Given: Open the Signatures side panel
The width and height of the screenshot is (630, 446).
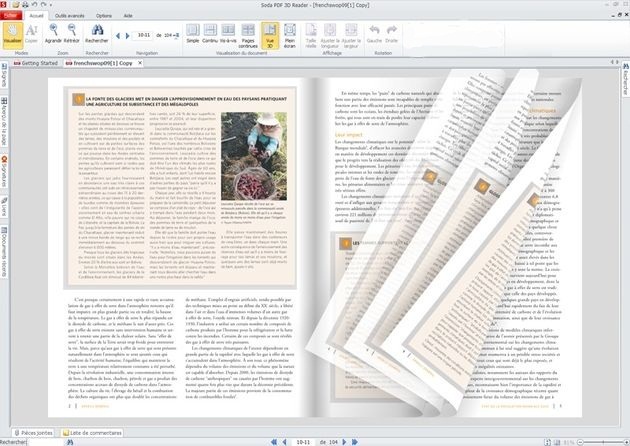Looking at the screenshot, I should (4, 172).
